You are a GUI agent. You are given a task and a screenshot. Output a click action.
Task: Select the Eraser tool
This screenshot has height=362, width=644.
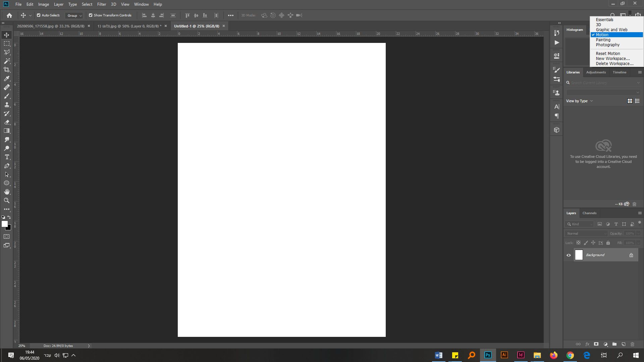[7, 122]
